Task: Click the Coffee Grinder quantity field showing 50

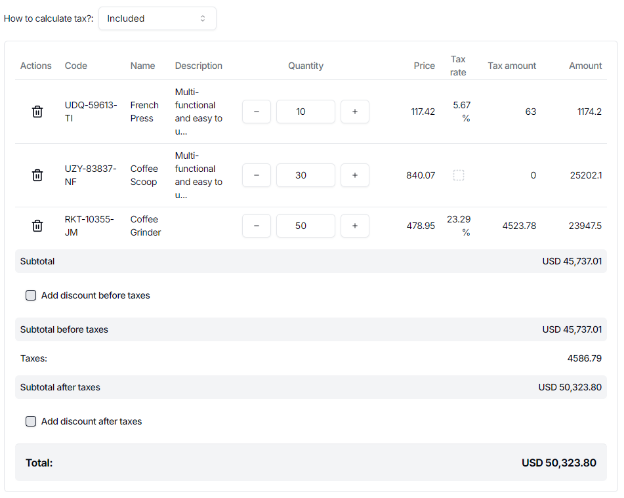Action: tap(305, 226)
